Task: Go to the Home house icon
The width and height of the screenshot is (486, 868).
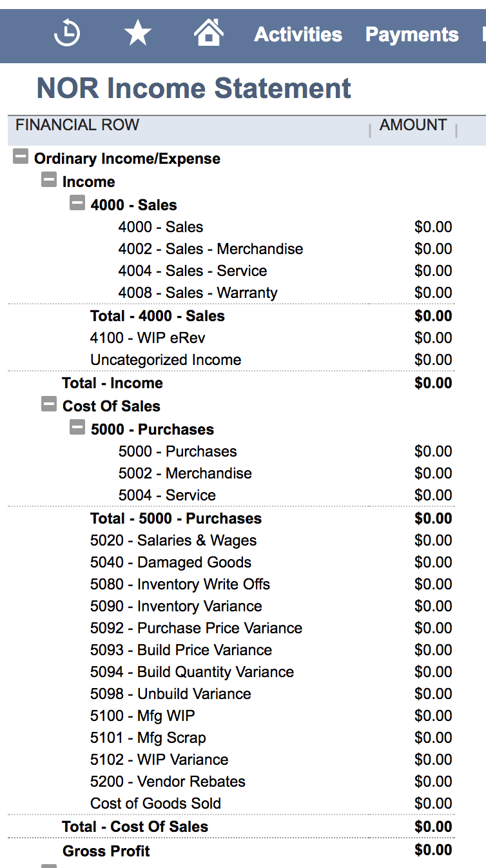Action: (x=209, y=32)
